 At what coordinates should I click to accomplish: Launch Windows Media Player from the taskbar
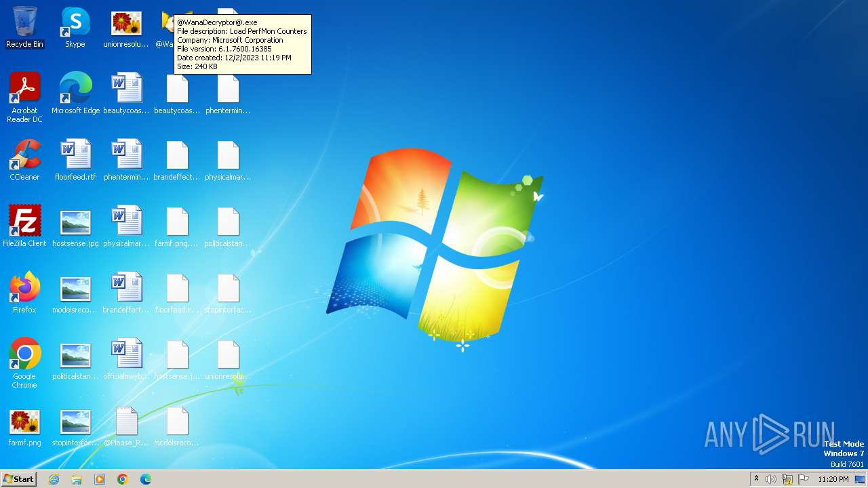click(100, 479)
